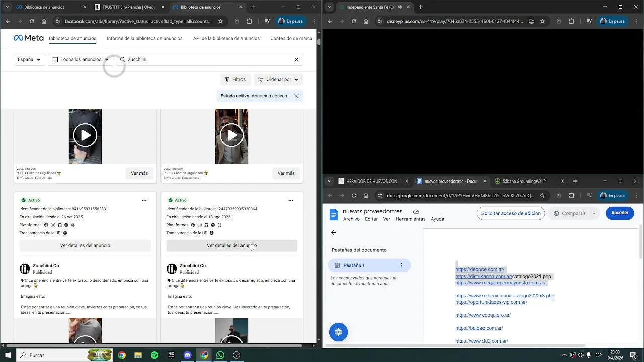Go back from the Google Docs tabs panel
The width and height of the screenshot is (644, 362).
click(333, 233)
